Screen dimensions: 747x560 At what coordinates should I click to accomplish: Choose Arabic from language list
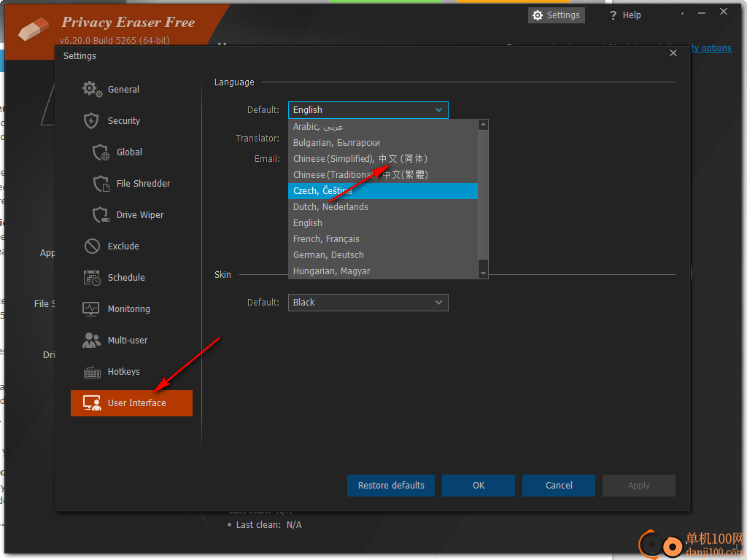click(x=383, y=127)
